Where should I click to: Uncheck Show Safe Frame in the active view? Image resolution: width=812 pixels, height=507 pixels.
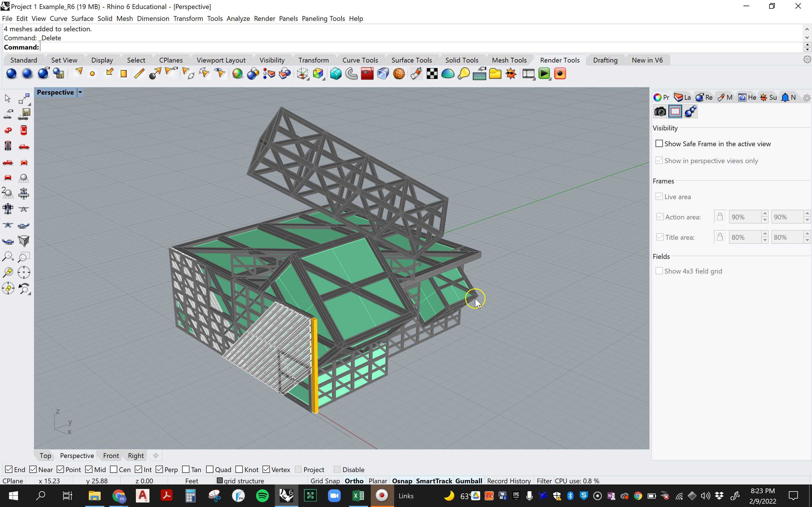[659, 143]
